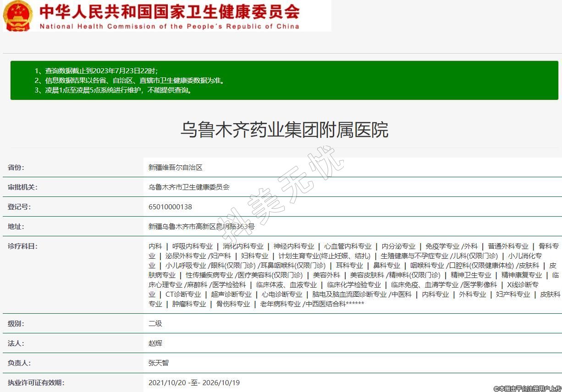Click the English National Health Commission subtitle

(169, 27)
